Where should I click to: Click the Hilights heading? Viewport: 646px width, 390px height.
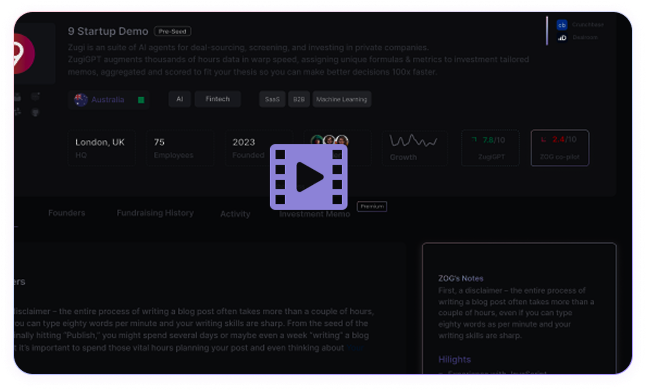pos(454,360)
